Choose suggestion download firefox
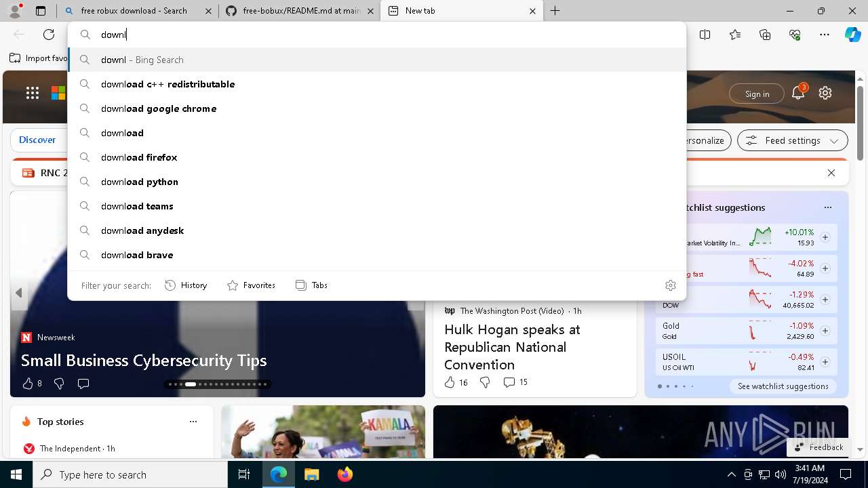 377,157
